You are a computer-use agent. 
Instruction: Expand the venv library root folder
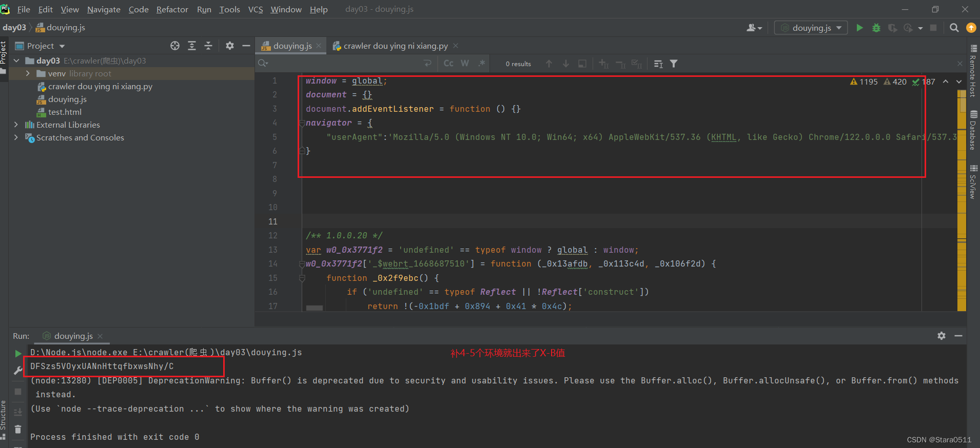[28, 73]
